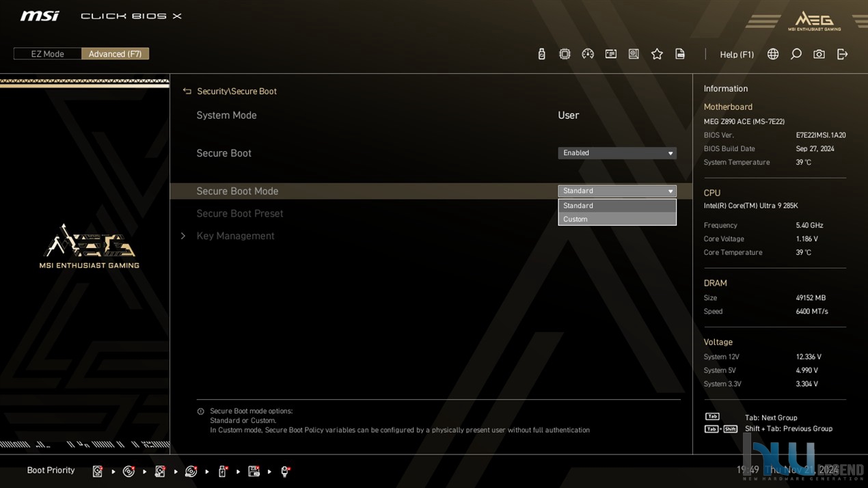
Task: Open the M-Flash USB stick icon
Action: point(541,54)
